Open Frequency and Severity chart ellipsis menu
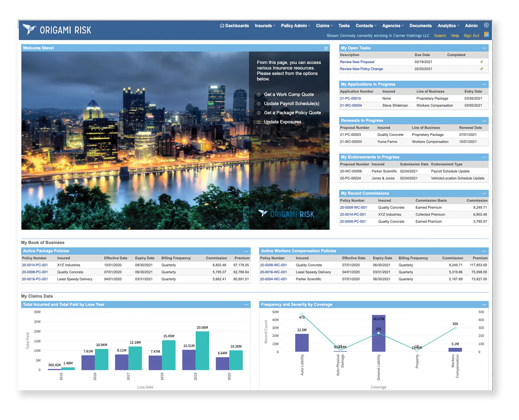This screenshot has width=519, height=420. click(484, 305)
